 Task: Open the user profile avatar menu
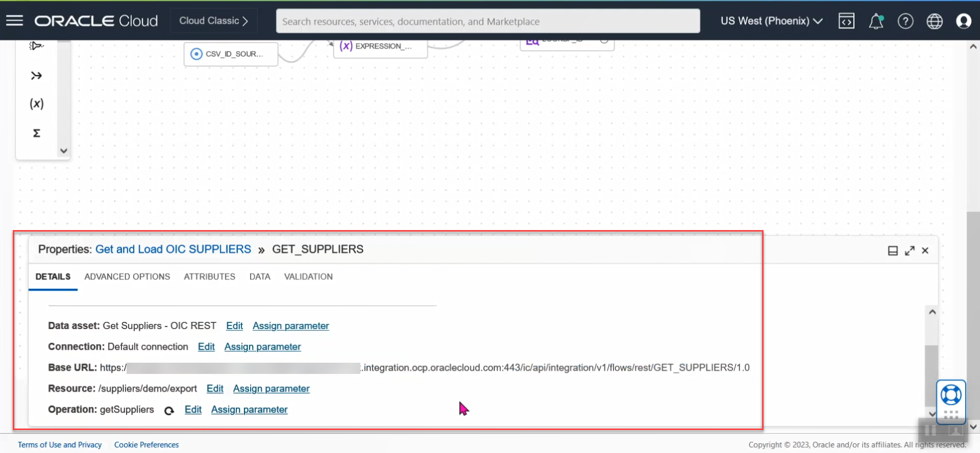tap(964, 21)
